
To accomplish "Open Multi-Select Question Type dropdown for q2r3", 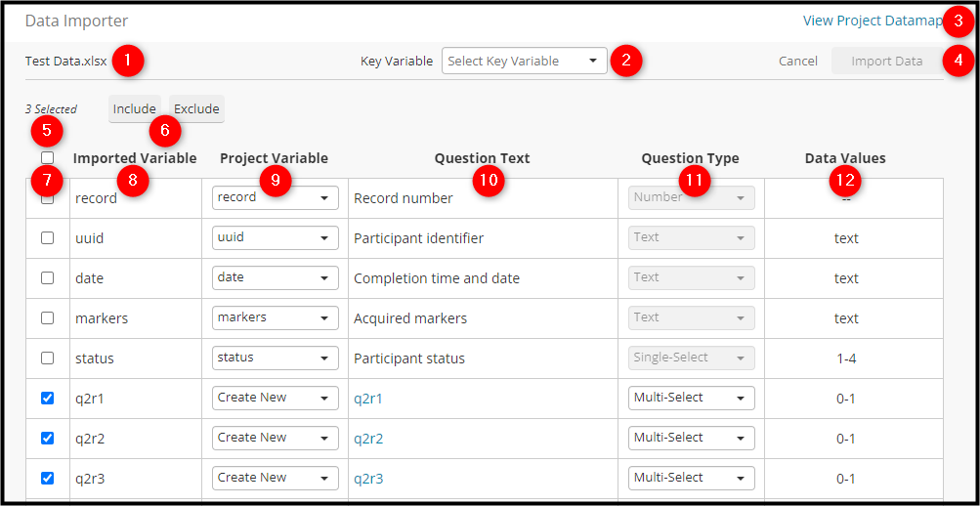I will (691, 478).
